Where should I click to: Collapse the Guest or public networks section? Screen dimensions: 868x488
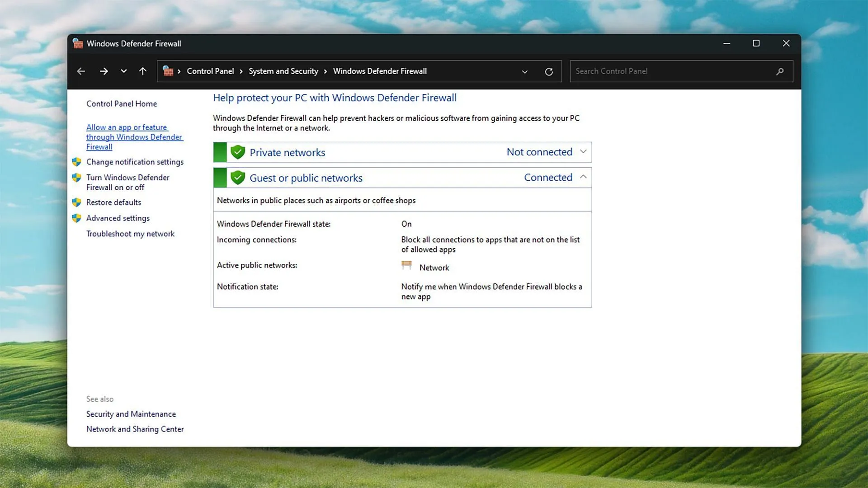tap(583, 177)
